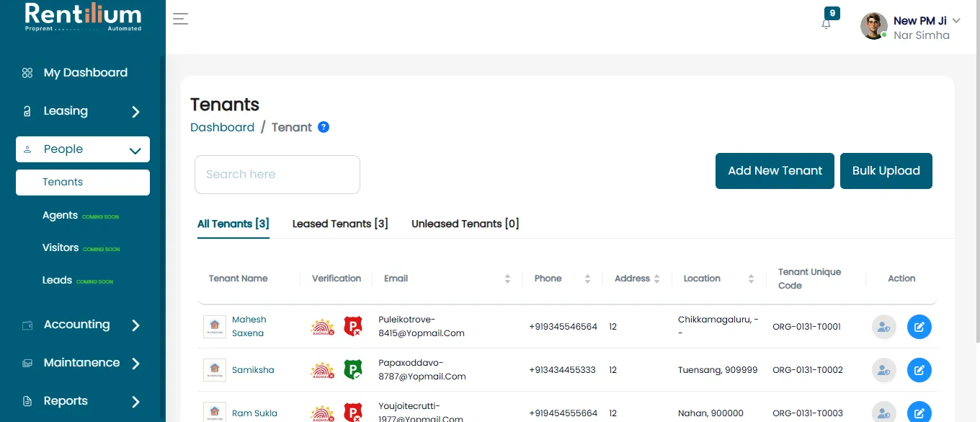The height and width of the screenshot is (422, 980).
Task: Collapse the People sidebar menu
Action: (x=83, y=149)
